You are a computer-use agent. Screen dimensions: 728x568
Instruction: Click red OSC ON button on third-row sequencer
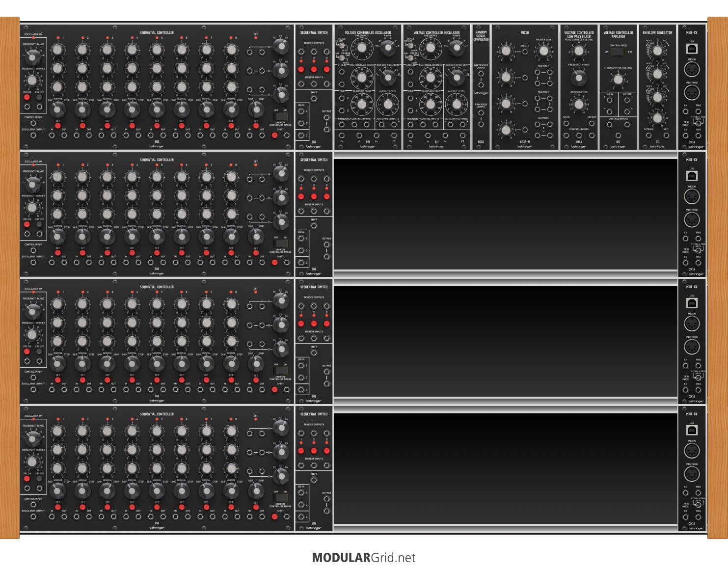tap(27, 352)
